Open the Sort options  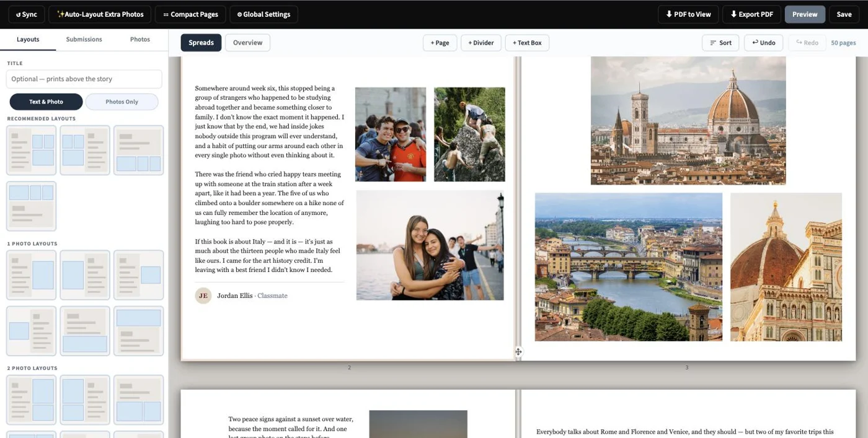[x=721, y=43]
